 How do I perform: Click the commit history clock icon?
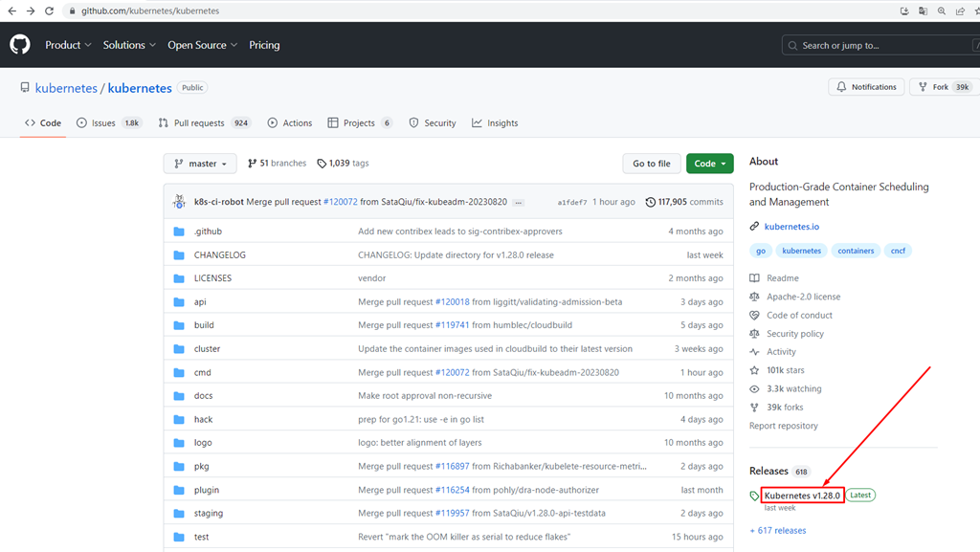(650, 202)
